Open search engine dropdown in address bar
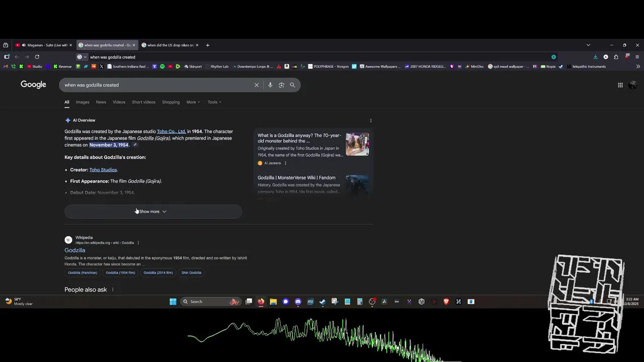 [82, 57]
